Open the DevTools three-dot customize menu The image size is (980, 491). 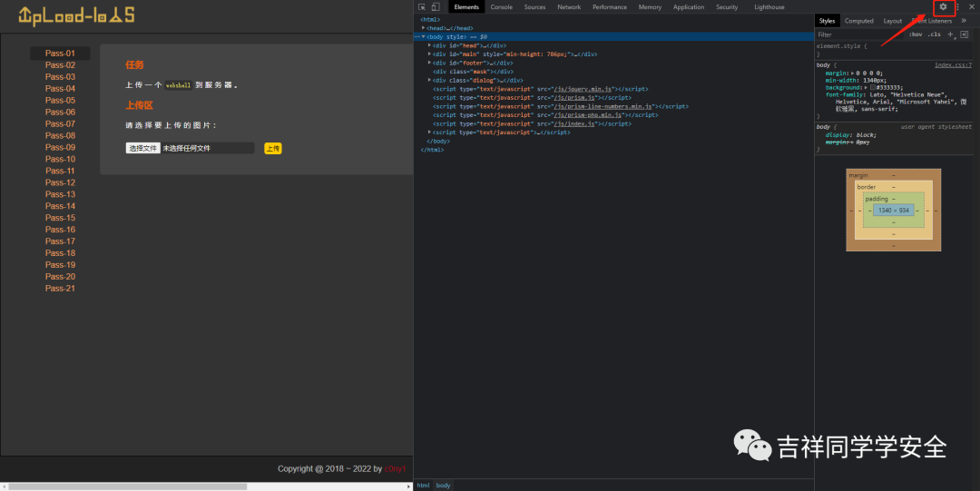click(958, 7)
